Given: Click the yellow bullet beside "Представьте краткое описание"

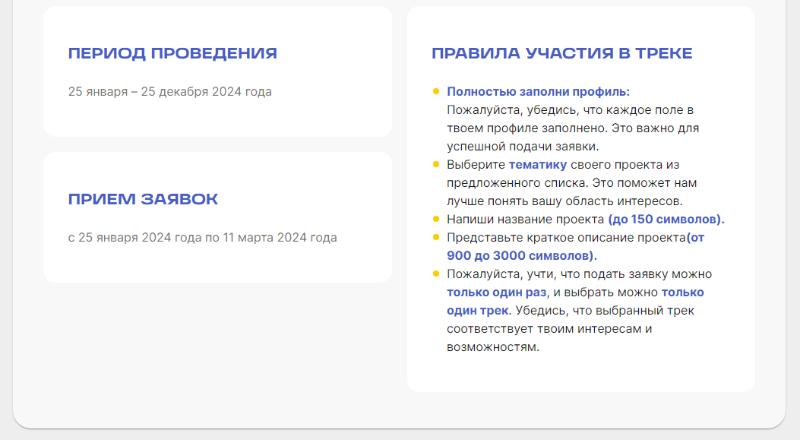Looking at the screenshot, I should tap(436, 237).
